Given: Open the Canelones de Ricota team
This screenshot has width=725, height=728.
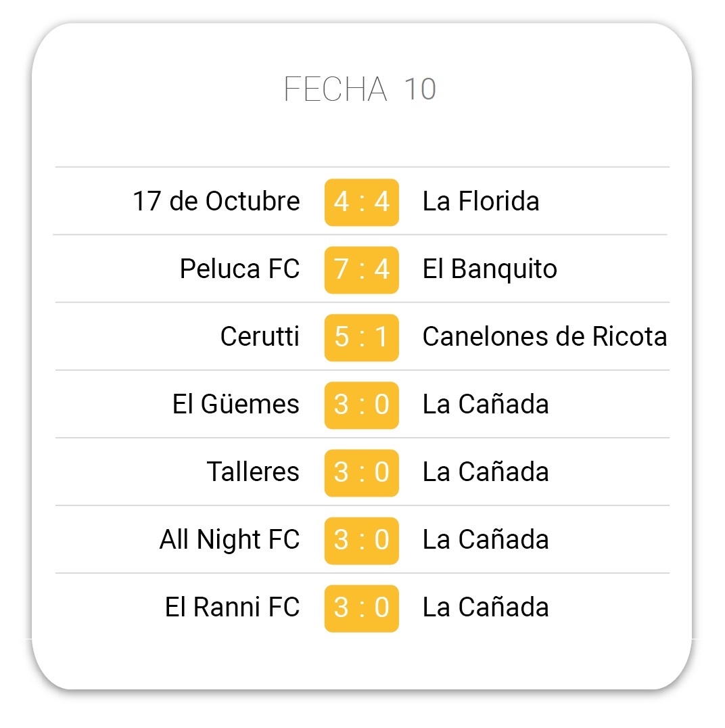Looking at the screenshot, I should click(x=545, y=337).
